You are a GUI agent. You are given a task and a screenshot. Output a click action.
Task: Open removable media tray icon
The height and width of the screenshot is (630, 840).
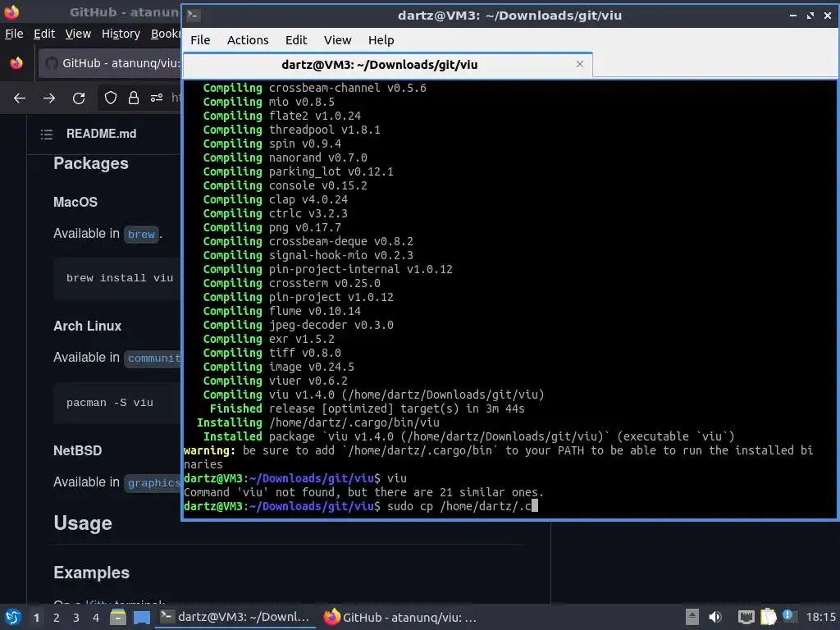[692, 617]
